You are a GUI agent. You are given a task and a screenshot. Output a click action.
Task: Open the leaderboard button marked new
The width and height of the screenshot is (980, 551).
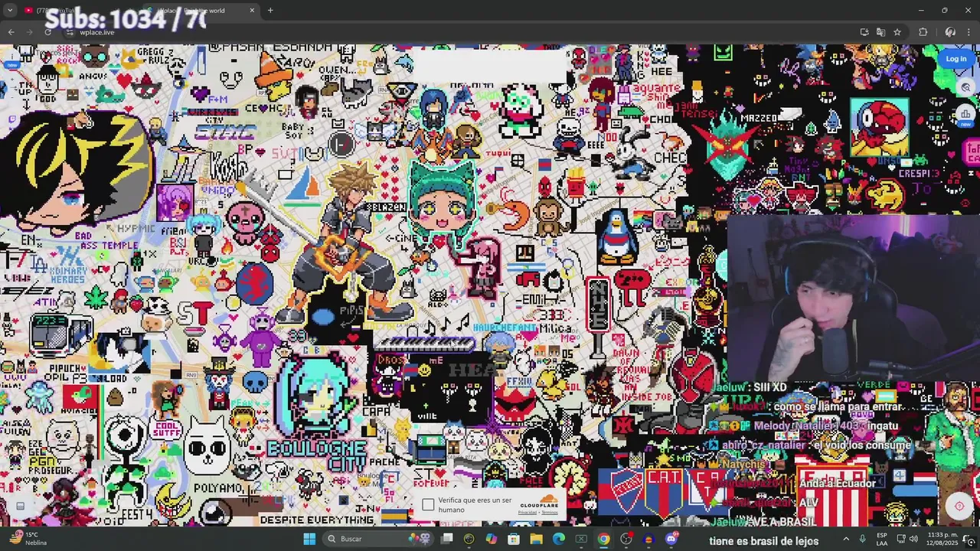click(965, 116)
